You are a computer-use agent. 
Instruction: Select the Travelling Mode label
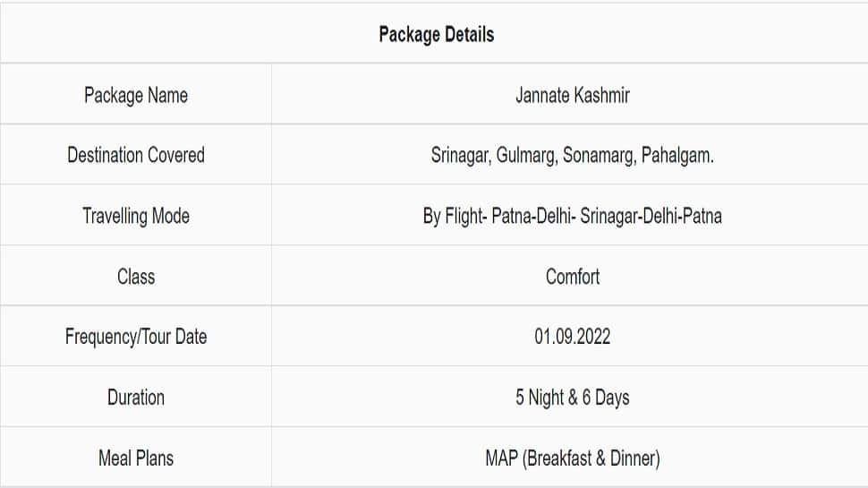tap(136, 216)
